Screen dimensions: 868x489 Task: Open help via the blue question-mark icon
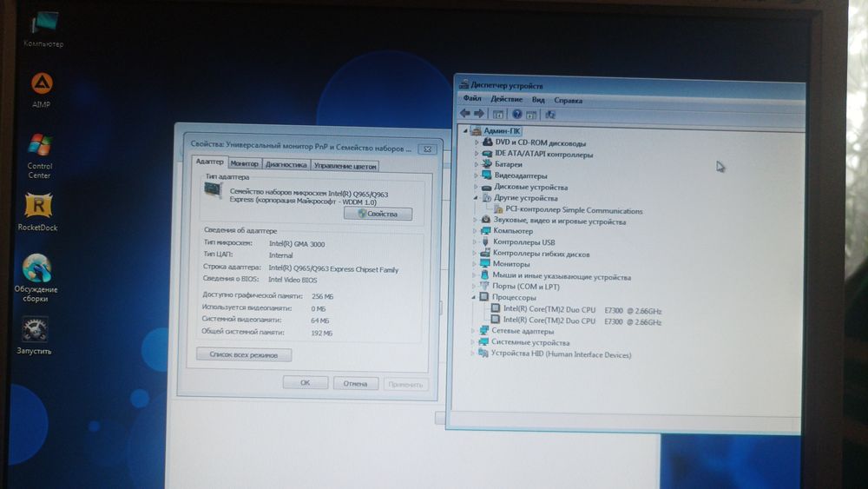pos(516,114)
